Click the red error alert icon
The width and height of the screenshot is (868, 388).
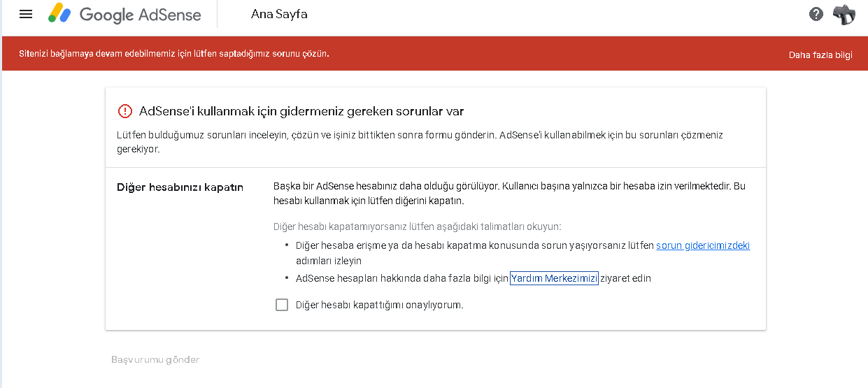pos(124,111)
